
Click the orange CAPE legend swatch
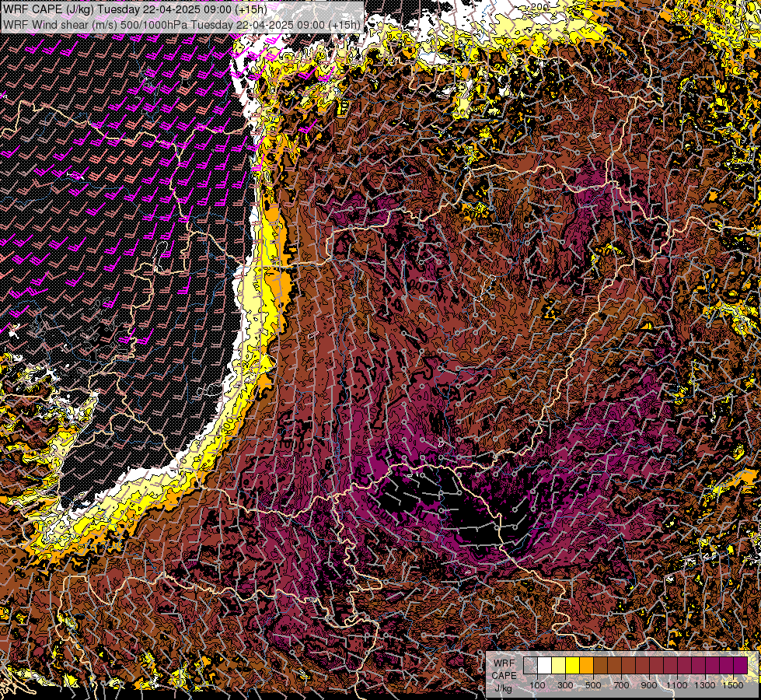click(586, 665)
